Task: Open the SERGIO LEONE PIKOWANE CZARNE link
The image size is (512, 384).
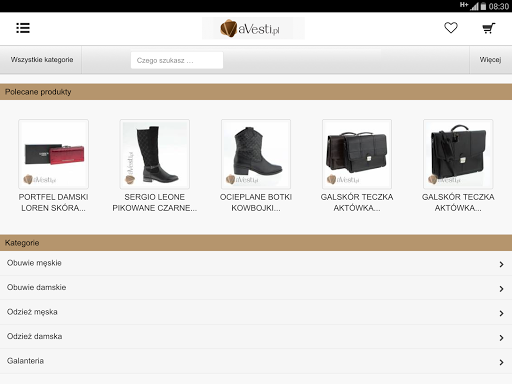Action: pos(155,202)
